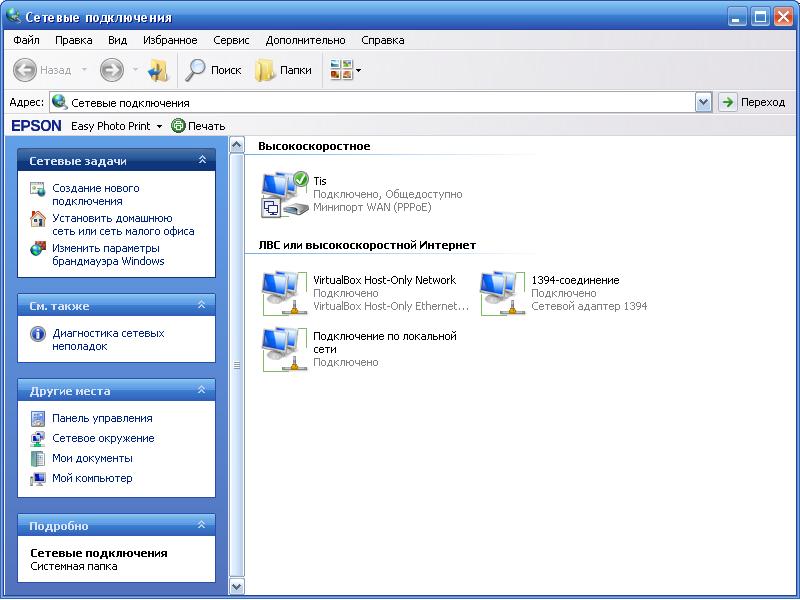
Task: Click the blue info icon for diagnostics
Action: click(38, 334)
